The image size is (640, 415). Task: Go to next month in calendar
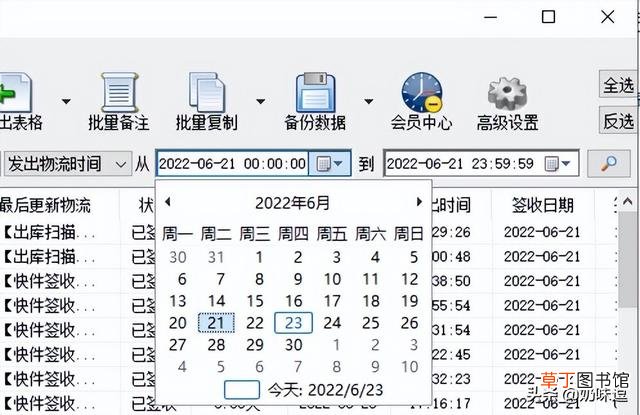tap(419, 202)
